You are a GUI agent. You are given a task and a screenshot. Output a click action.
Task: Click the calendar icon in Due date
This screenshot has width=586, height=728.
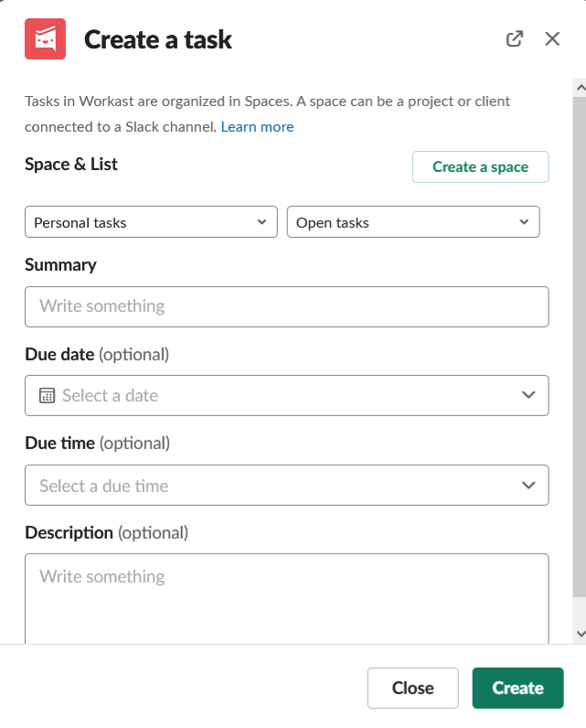pos(48,395)
